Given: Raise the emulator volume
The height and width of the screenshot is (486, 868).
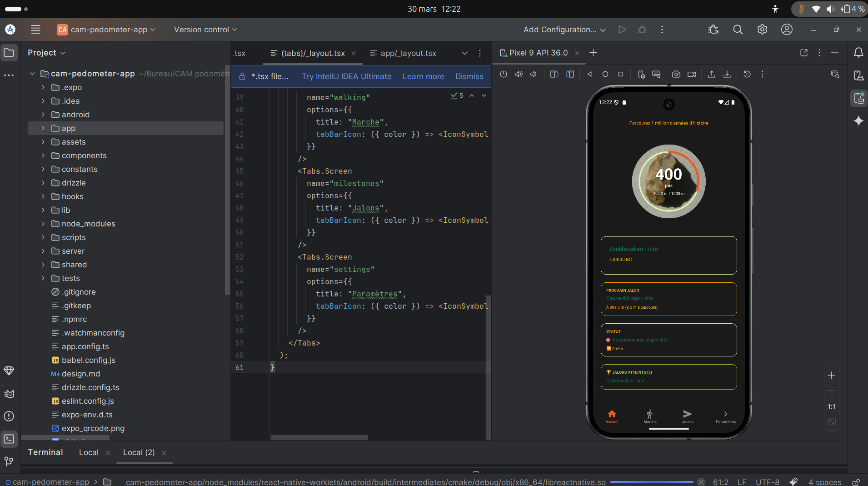Looking at the screenshot, I should [519, 74].
